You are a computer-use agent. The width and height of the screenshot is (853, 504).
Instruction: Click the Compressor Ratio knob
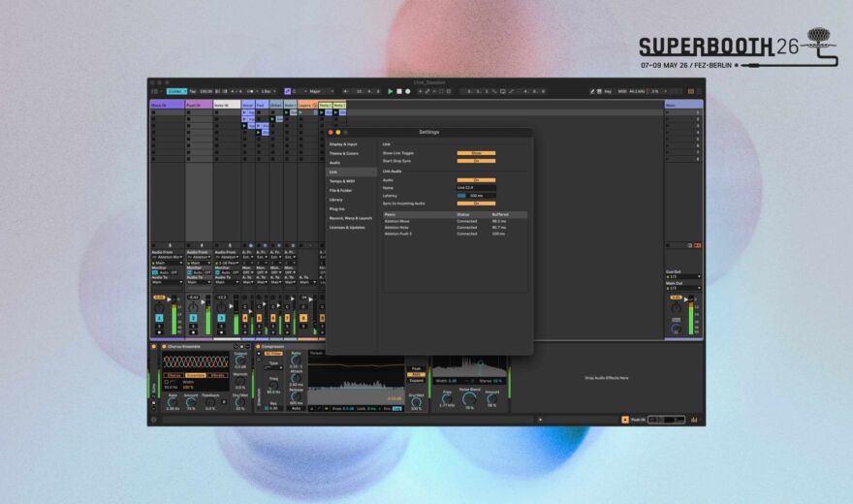296,360
